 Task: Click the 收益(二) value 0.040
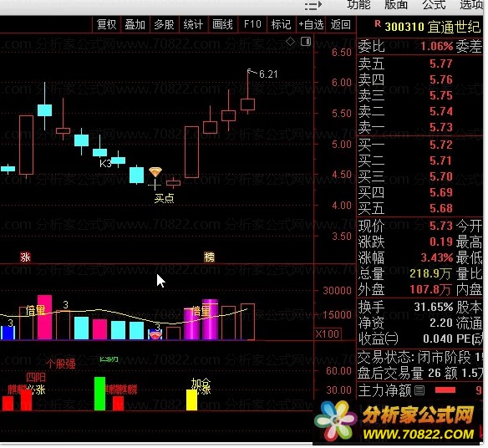pyautogui.click(x=438, y=339)
